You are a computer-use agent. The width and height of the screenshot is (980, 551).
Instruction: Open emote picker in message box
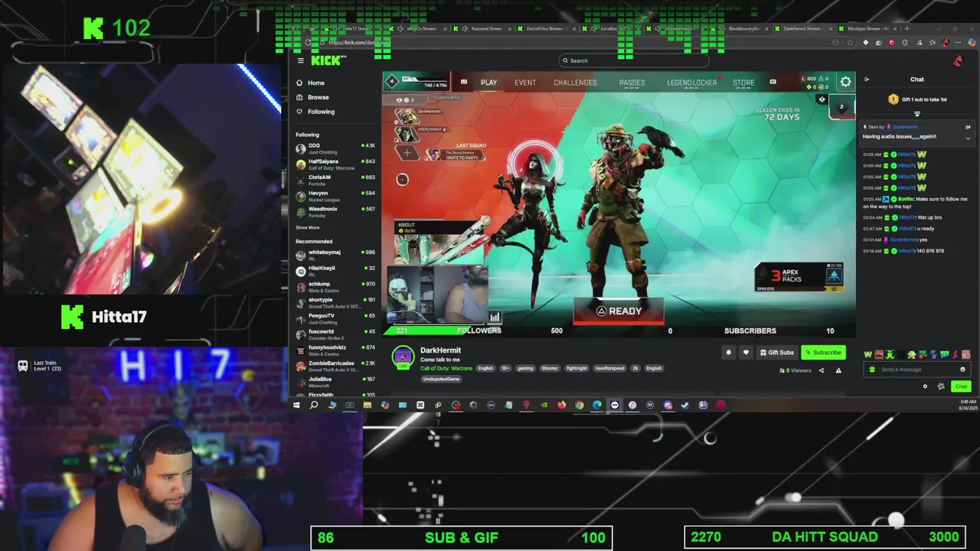pos(963,370)
